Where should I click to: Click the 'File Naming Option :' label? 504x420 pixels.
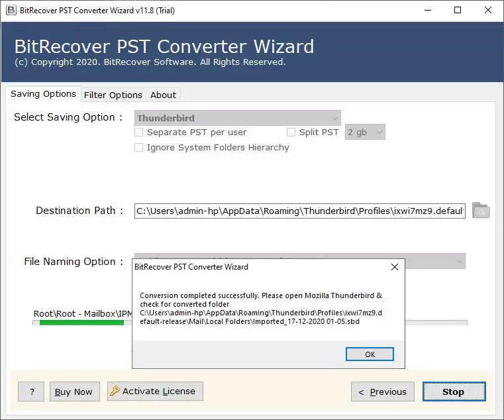(74, 262)
